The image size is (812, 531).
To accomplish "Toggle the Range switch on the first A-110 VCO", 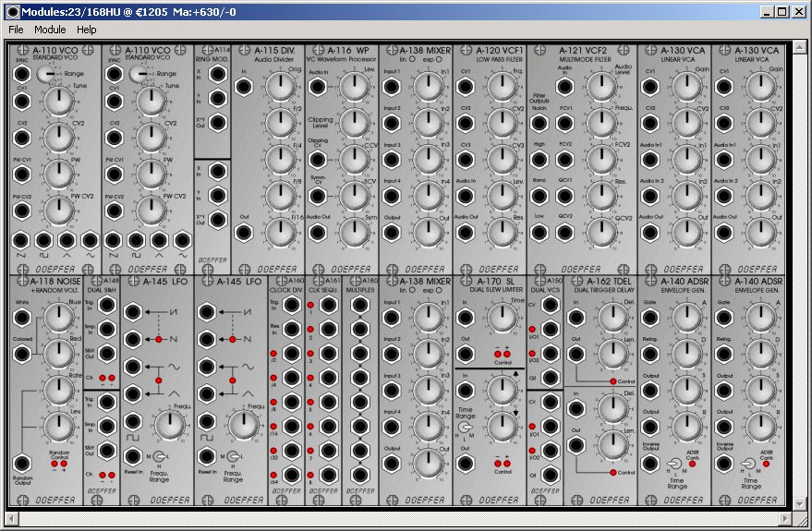I will pos(47,74).
